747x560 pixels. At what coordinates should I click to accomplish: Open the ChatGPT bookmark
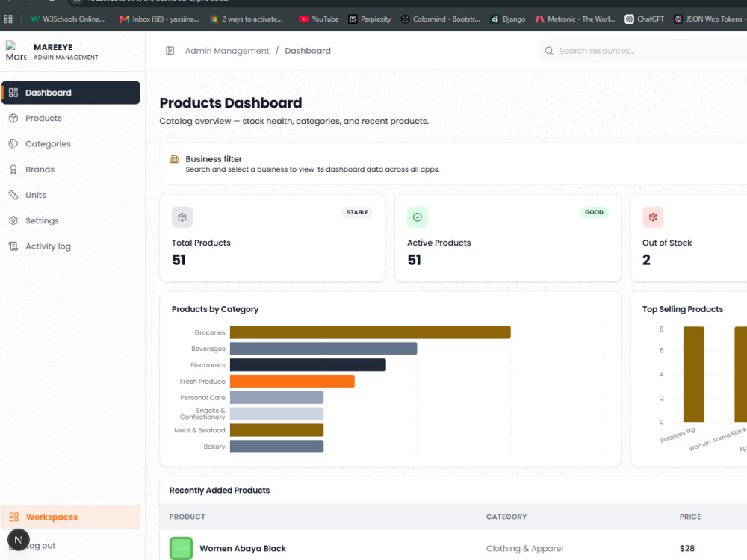[645, 19]
